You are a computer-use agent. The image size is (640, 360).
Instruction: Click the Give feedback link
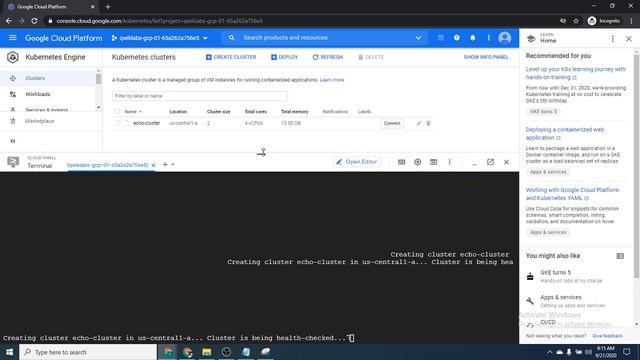607,336
